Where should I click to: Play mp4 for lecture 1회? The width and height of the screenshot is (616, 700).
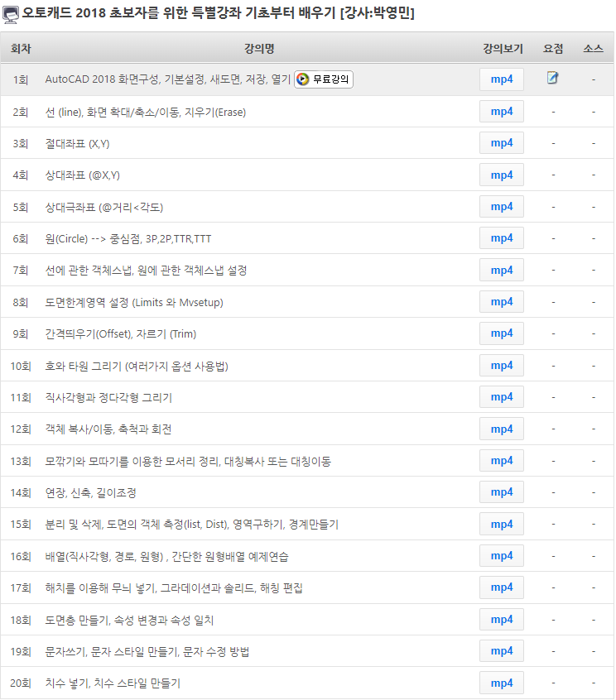502,79
